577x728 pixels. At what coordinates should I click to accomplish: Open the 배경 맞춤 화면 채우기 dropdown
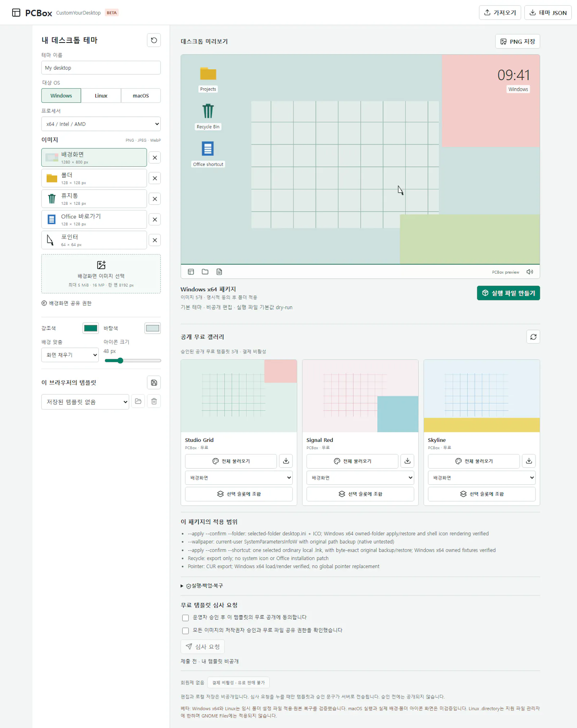tap(70, 355)
